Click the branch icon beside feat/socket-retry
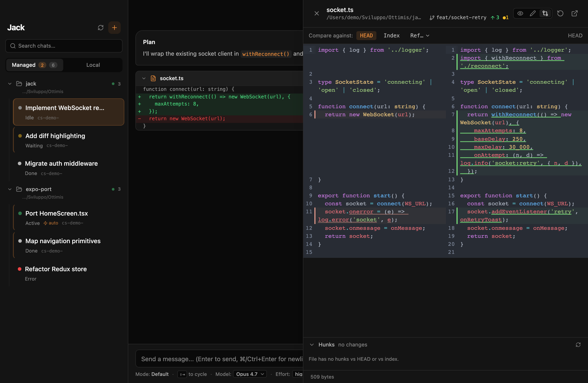Viewport: 588px width, 383px height. click(x=432, y=18)
